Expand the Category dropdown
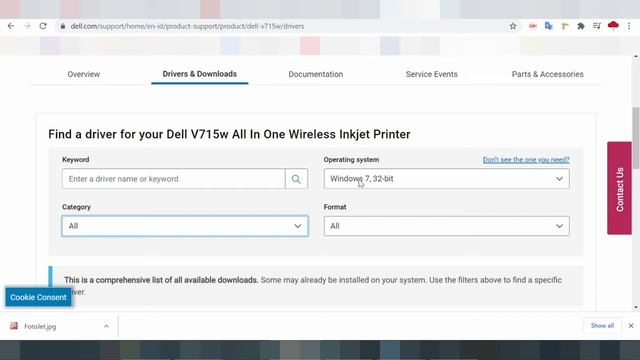This screenshot has width=640, height=360. pos(185,226)
